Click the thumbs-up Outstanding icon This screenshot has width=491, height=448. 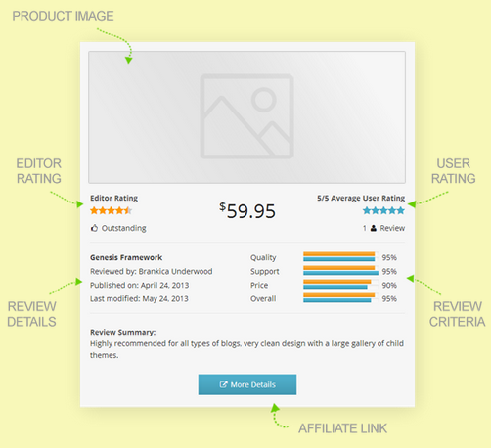pyautogui.click(x=94, y=228)
